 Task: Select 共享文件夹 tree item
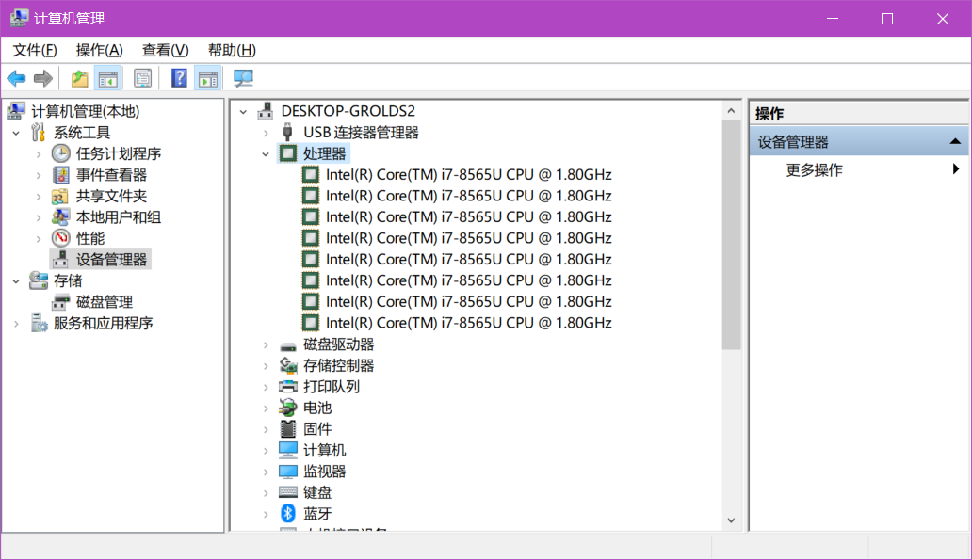[x=111, y=197]
